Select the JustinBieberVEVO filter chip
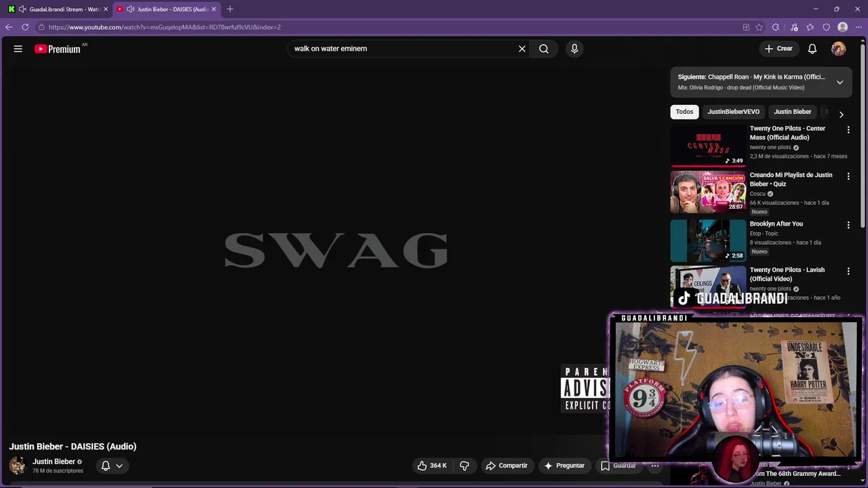The width and height of the screenshot is (868, 488). (x=733, y=112)
